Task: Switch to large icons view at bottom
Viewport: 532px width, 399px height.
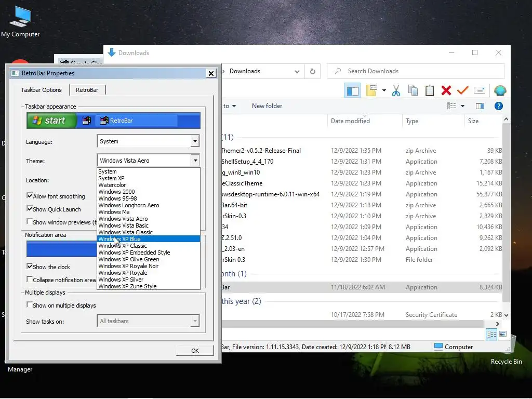Action: point(503,334)
